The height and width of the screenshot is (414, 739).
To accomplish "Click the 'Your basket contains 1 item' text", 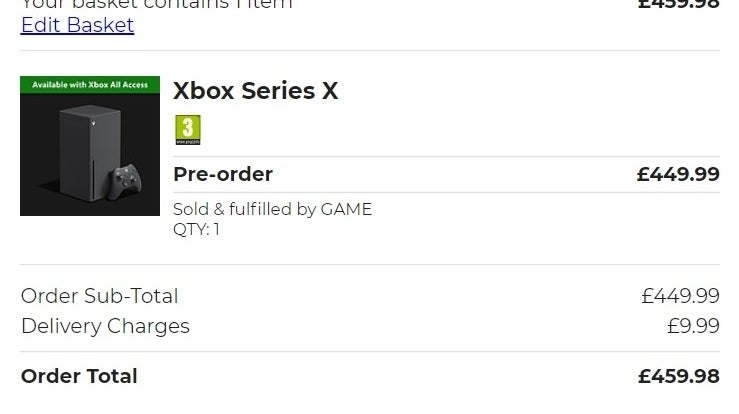I will tap(157, 4).
